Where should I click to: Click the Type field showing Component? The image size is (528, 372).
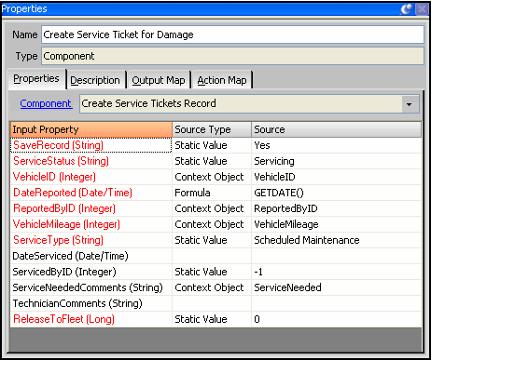tap(232, 56)
